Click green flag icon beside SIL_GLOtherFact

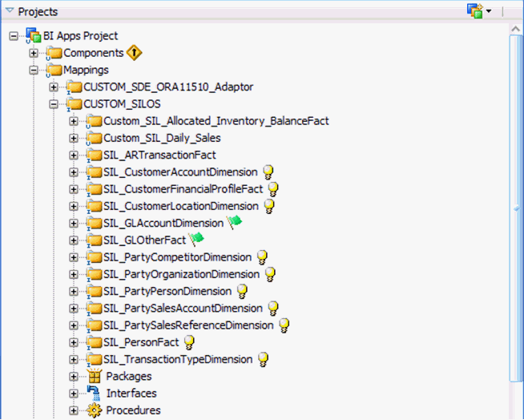click(x=196, y=239)
